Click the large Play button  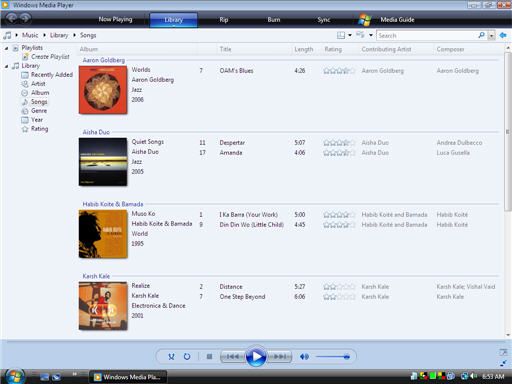(x=256, y=356)
